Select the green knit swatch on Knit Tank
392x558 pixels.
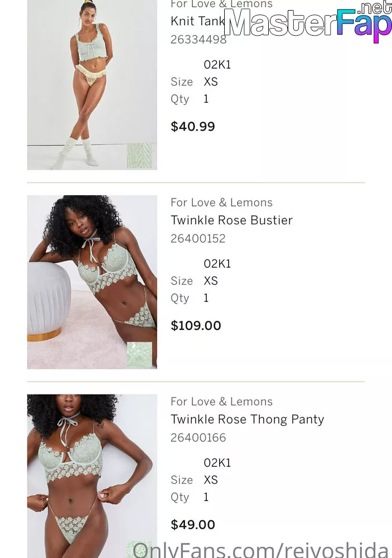pos(139,156)
